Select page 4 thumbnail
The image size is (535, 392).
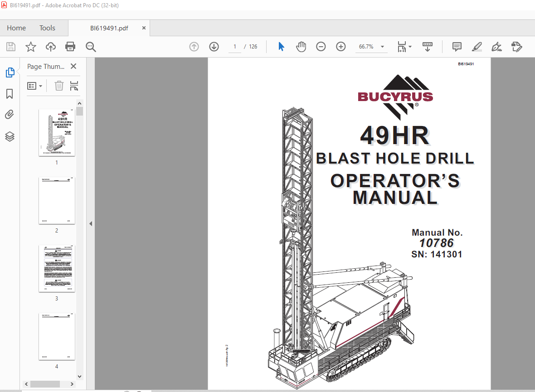(57, 336)
